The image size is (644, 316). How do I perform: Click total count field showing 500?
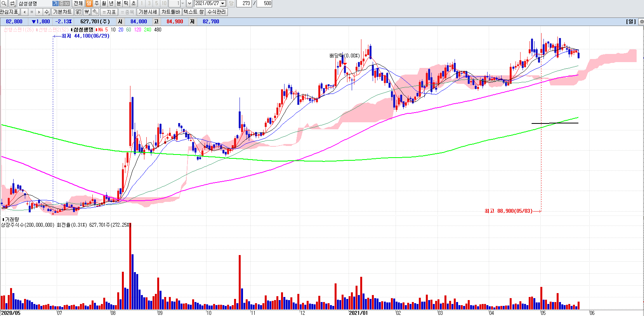[x=265, y=3]
